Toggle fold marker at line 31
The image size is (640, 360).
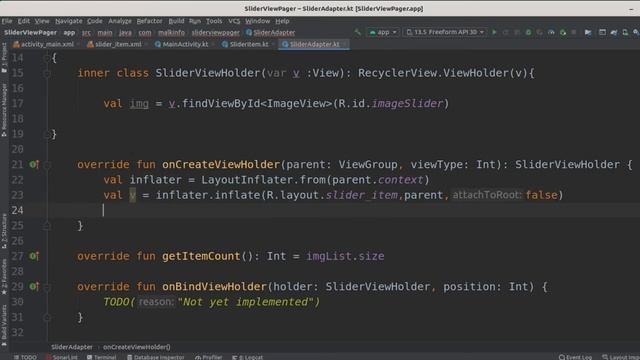(x=47, y=317)
